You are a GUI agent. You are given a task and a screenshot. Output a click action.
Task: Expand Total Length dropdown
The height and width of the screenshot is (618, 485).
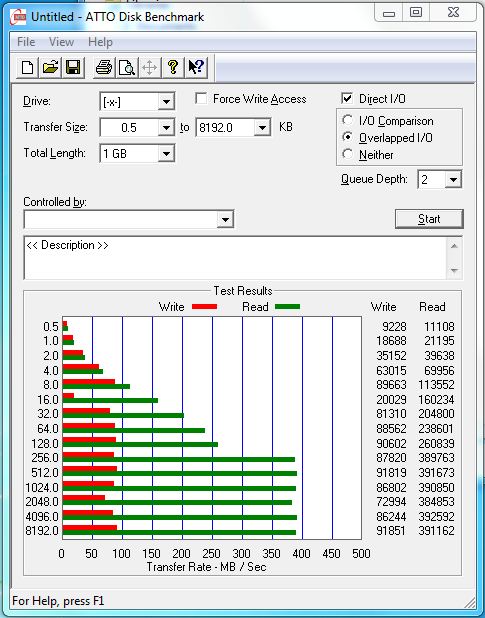coord(166,154)
